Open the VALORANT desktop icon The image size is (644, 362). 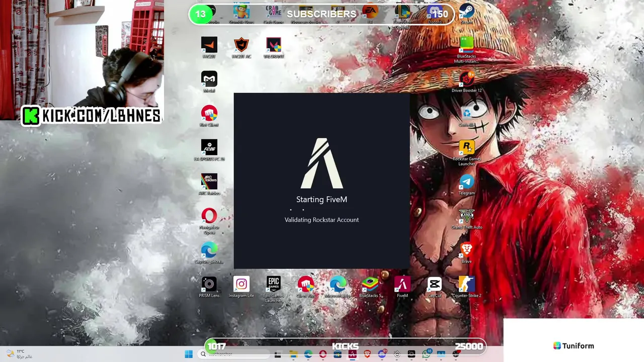274,48
